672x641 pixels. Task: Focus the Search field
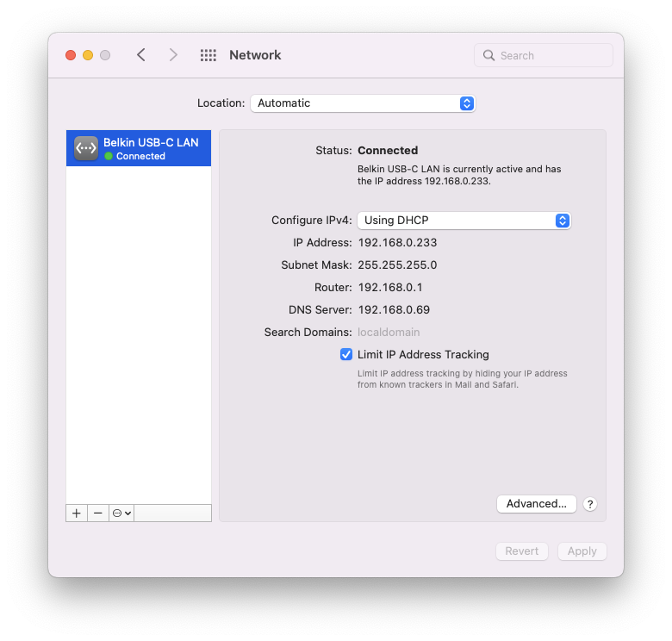(544, 55)
